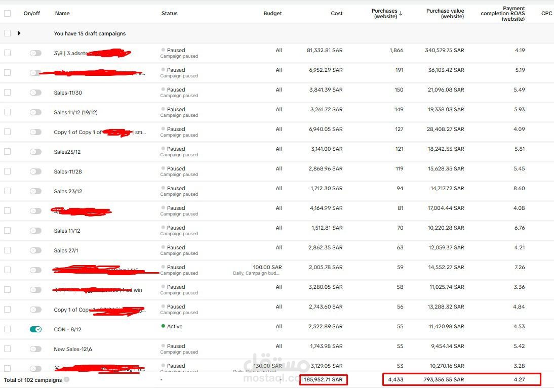Enable the New Sales-12\6 toggle
The width and height of the screenshot is (554, 392).
click(35, 349)
